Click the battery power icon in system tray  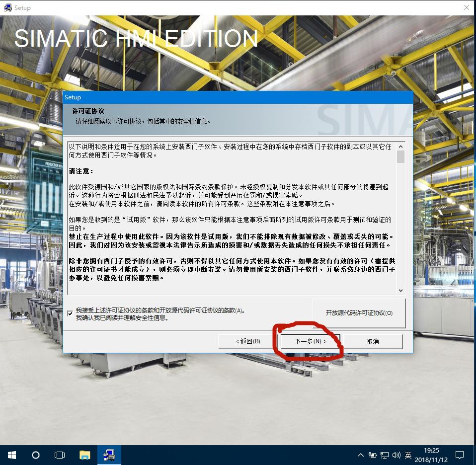tap(372, 455)
